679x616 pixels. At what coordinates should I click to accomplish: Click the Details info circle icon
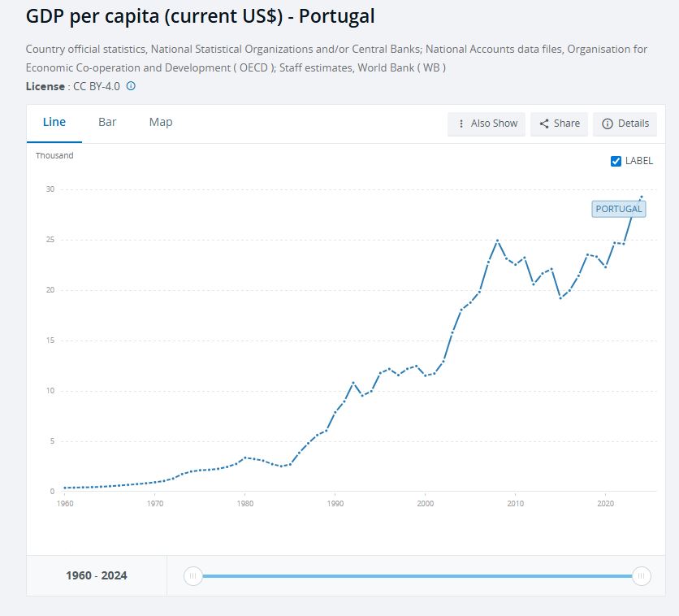point(607,124)
